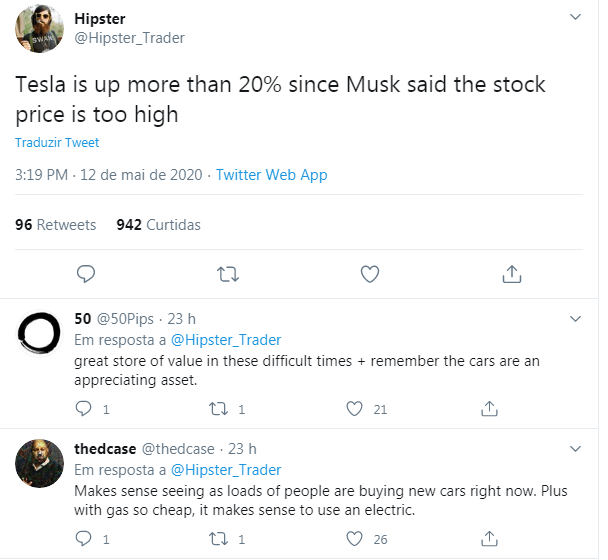Reply to the 50Pips comment
Screen dimensions: 608x560
85,408
